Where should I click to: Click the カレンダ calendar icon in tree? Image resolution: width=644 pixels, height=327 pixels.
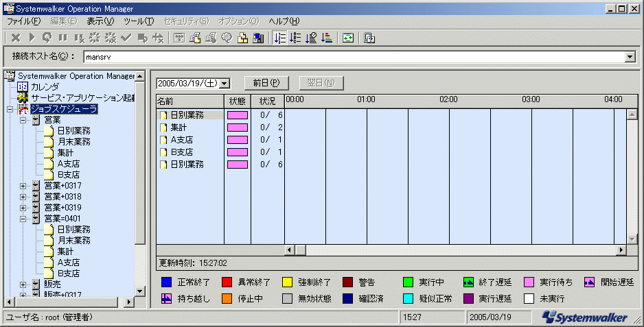click(23, 87)
